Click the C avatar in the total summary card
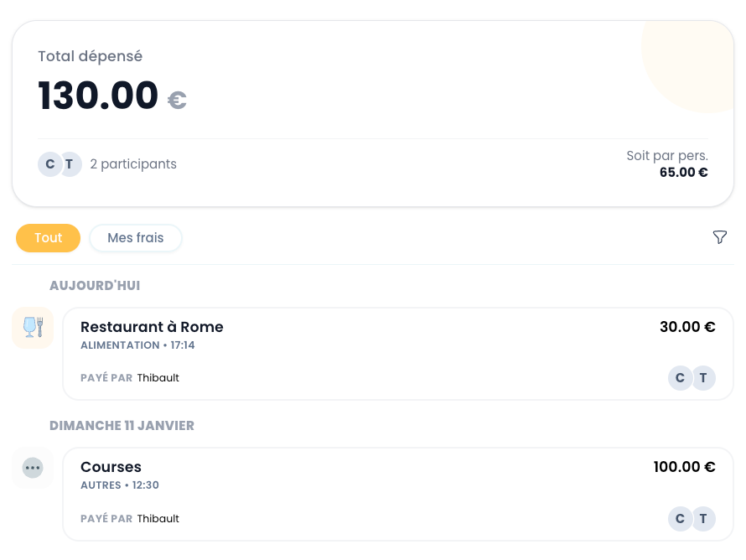 pyautogui.click(x=49, y=164)
